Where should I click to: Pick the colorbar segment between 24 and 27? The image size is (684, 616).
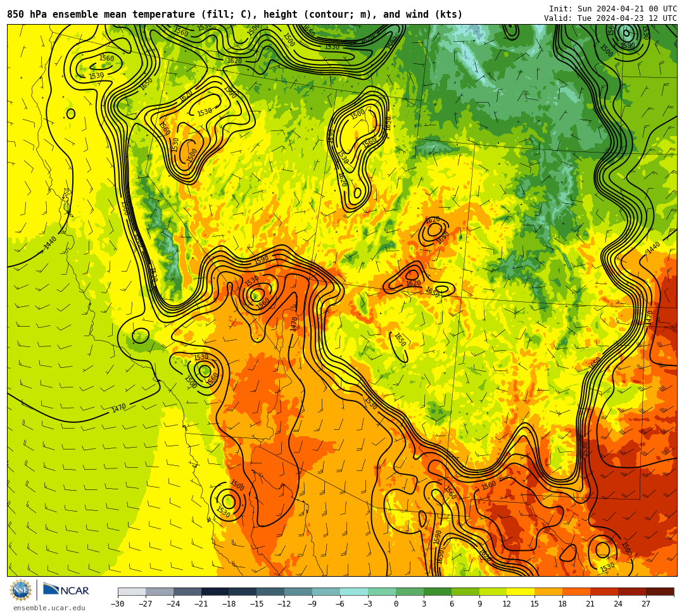tap(632, 591)
